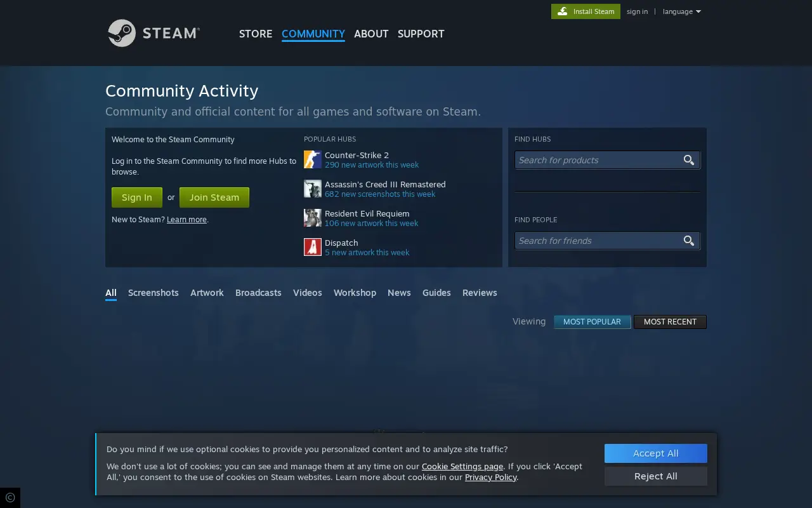Viewport: 812px width, 508px height.
Task: Select MOST POPULAR viewing mode
Action: 592,322
